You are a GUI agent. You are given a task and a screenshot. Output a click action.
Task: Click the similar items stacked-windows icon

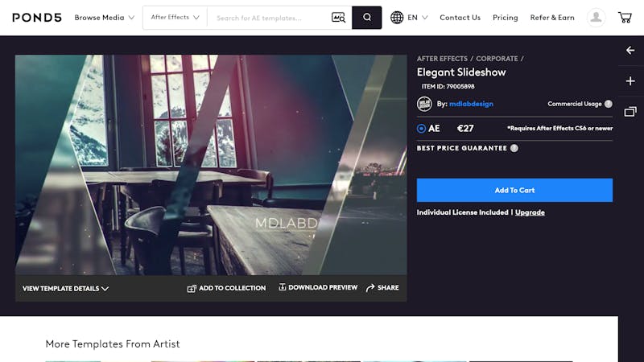630,112
